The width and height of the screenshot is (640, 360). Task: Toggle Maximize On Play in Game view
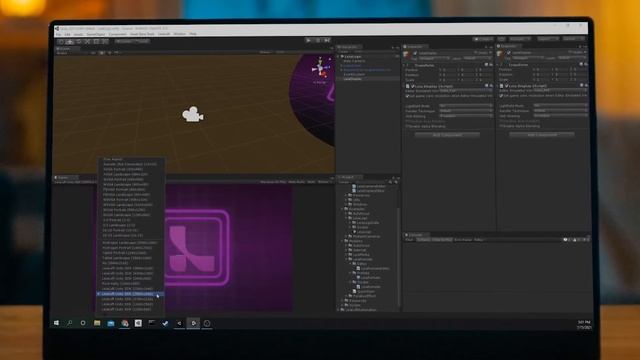(273, 182)
